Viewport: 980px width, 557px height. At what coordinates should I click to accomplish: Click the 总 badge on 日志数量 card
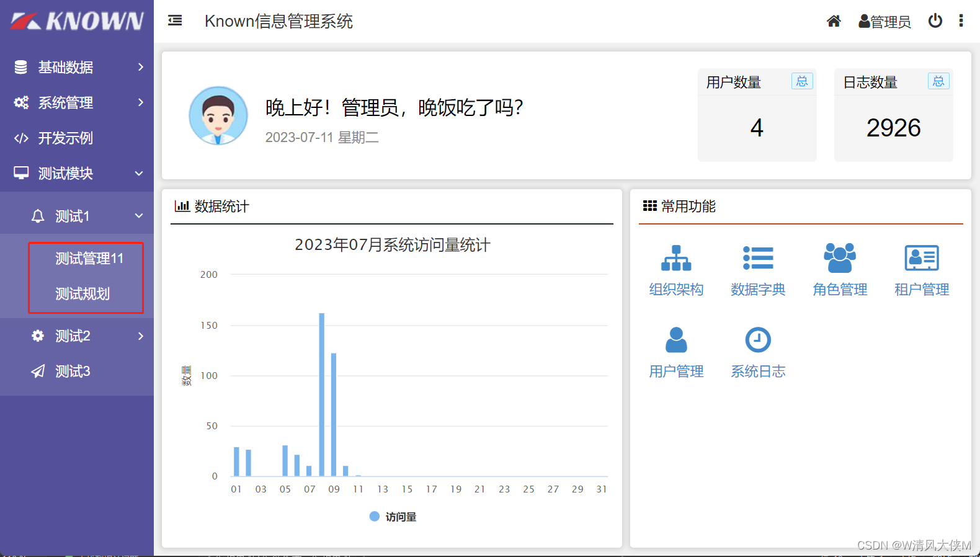click(x=938, y=81)
